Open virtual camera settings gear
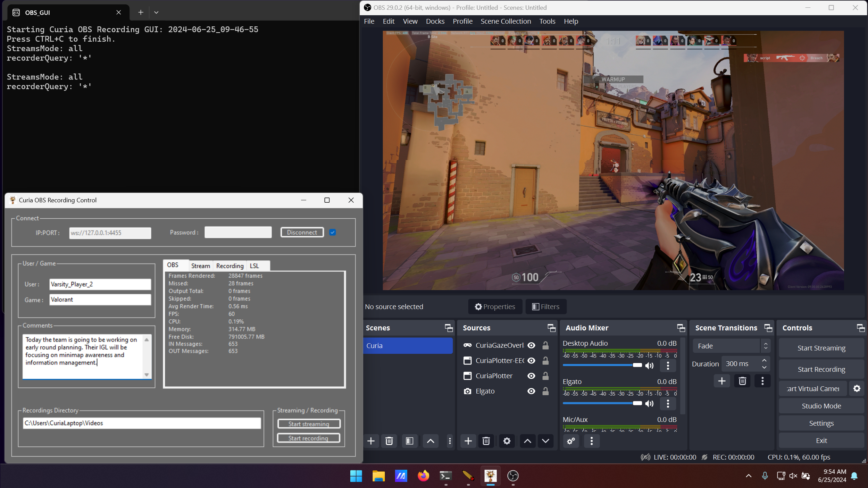868x488 pixels. 857,388
